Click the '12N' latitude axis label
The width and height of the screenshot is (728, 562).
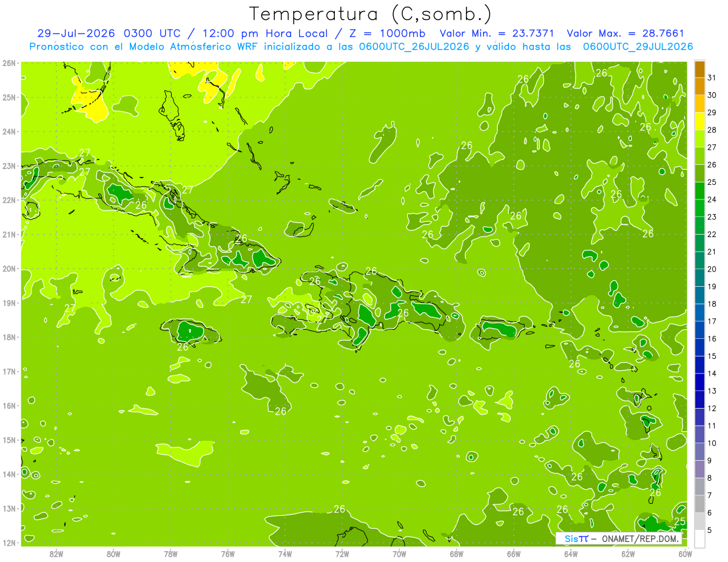(9, 543)
